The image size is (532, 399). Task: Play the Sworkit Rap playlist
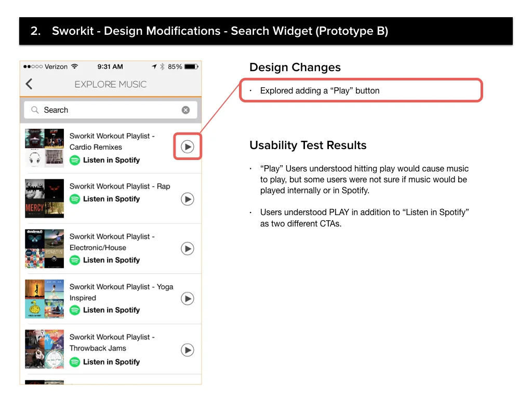click(187, 199)
